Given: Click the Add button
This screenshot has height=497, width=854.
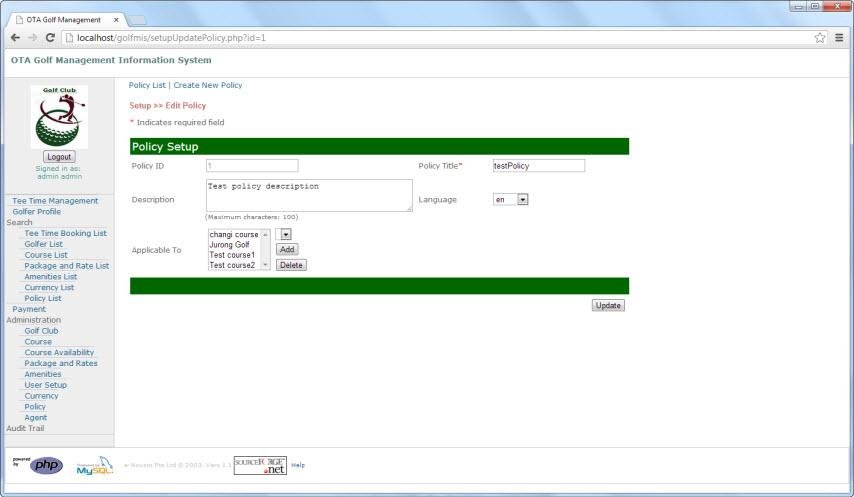Looking at the screenshot, I should coord(287,249).
